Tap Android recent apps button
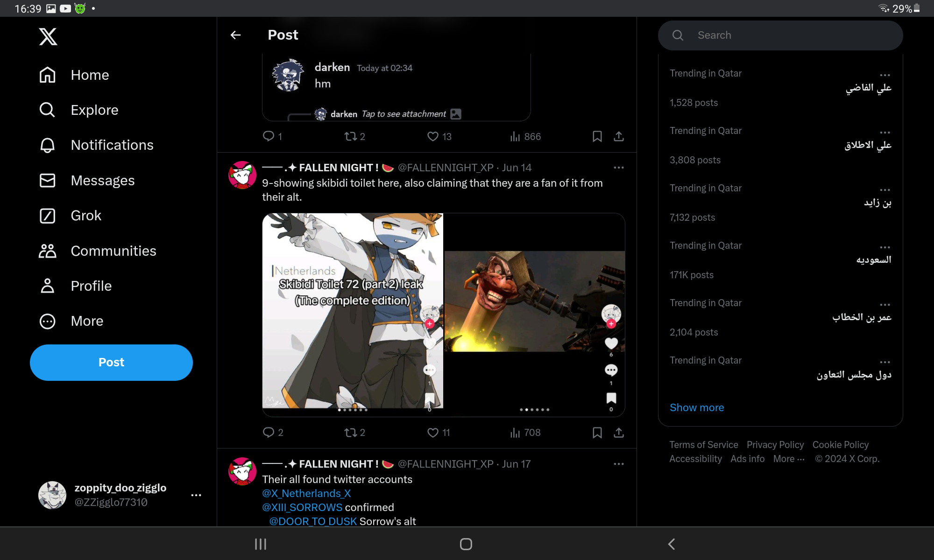Screen dimensions: 934x560 pos(261,544)
